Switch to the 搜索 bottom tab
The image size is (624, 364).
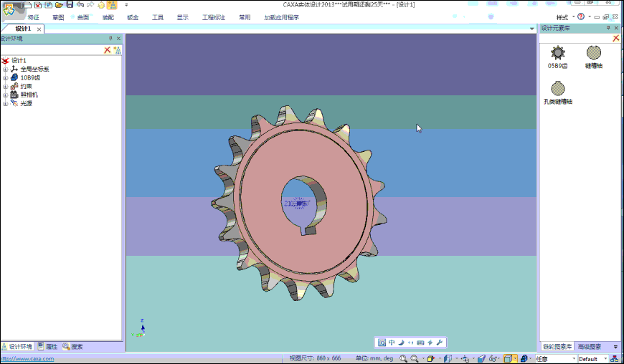pyautogui.click(x=73, y=347)
